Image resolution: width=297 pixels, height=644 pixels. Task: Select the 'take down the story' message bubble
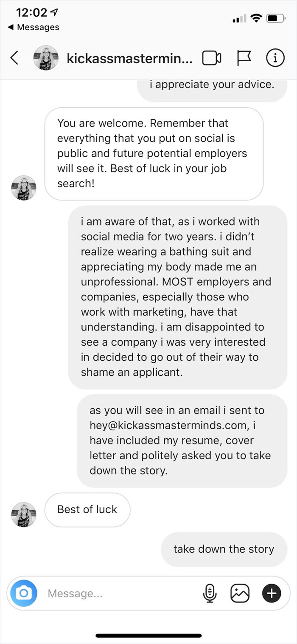224,549
